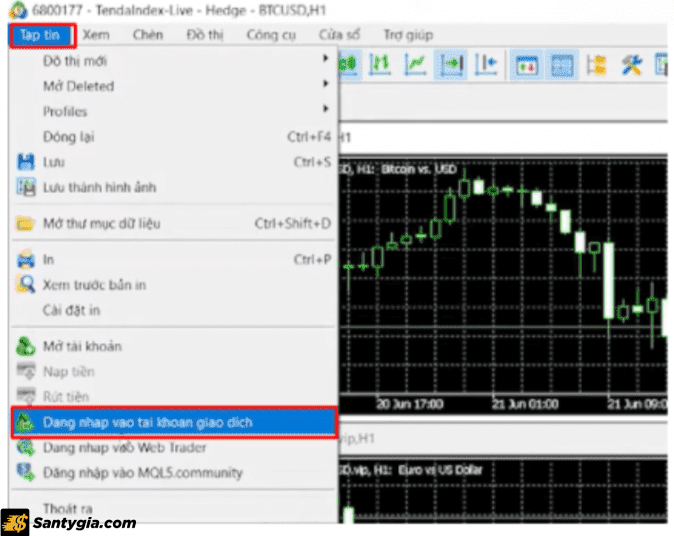Select candlestick chart toolbar icon
Screen dimensions: 674x536
349,64
